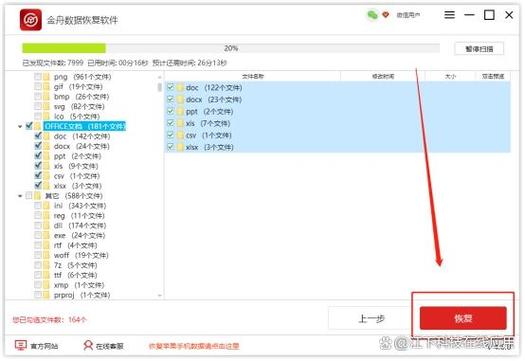Image resolution: width=525 pixels, height=361 pixels.
Task: Uncheck csv (1个文件) tree checkbox
Action: (x=38, y=175)
